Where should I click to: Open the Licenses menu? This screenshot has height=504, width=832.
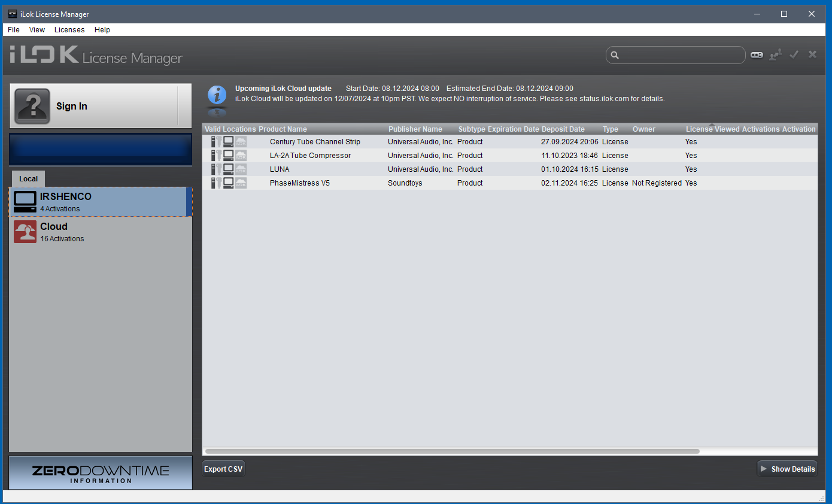pos(69,30)
